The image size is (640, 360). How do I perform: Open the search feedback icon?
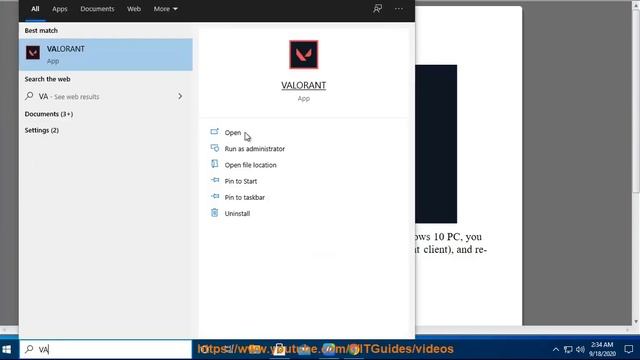coord(378,9)
